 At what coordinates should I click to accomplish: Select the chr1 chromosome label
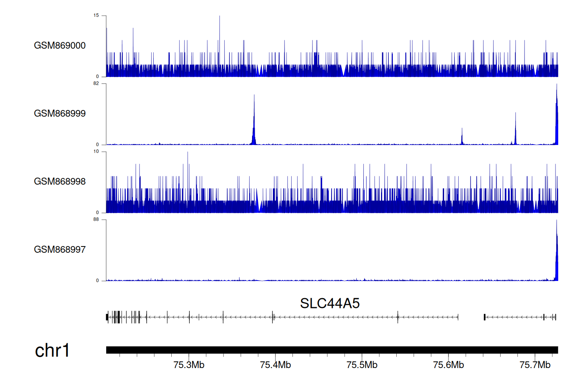pos(52,350)
